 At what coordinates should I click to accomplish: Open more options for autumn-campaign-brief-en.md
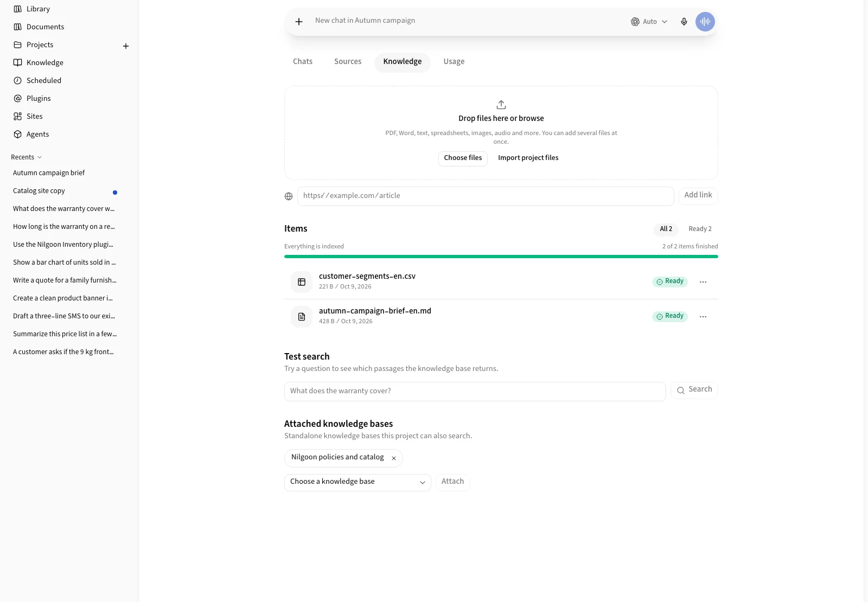point(703,317)
